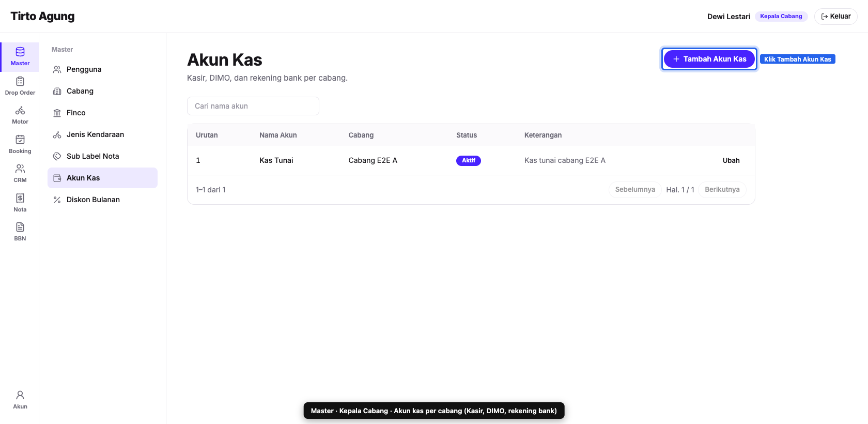Click the Cabang column header
Screen dimensions: 868x424
pos(361,135)
